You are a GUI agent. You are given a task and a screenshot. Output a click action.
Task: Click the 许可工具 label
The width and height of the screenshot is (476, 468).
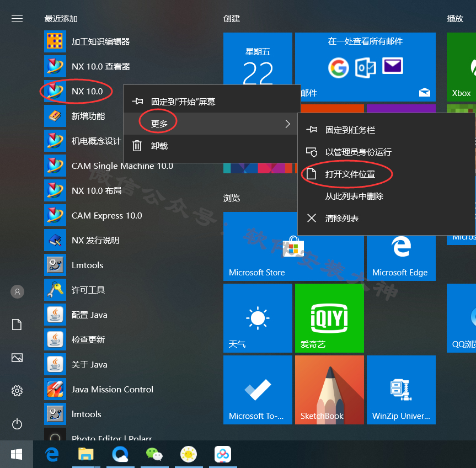[x=88, y=290]
